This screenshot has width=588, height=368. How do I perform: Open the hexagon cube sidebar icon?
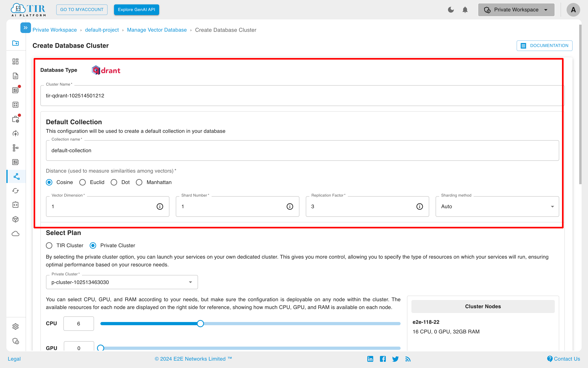(x=16, y=219)
